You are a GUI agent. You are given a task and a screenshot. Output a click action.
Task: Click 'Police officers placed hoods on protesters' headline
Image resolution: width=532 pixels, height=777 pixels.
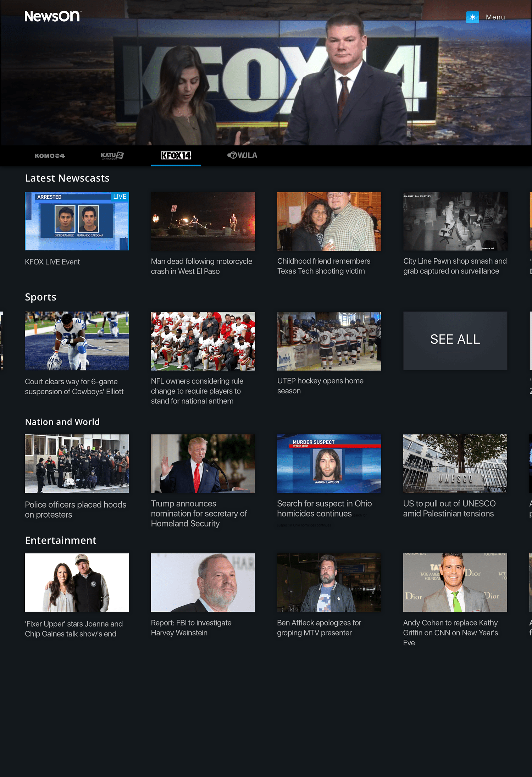pos(76,509)
